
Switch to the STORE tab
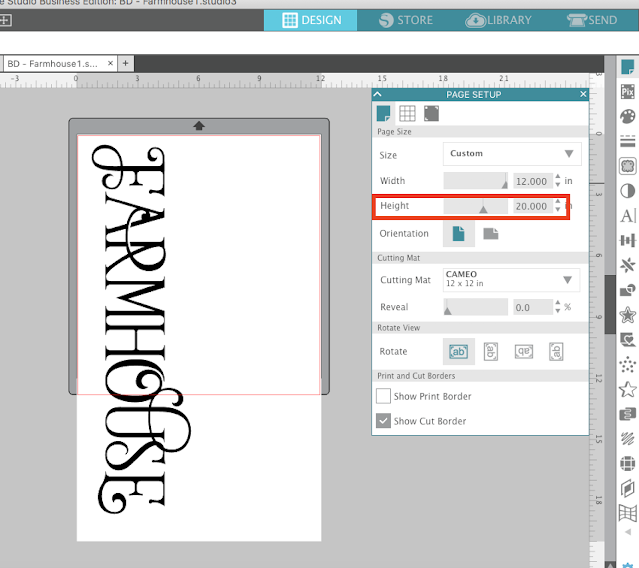pos(405,20)
